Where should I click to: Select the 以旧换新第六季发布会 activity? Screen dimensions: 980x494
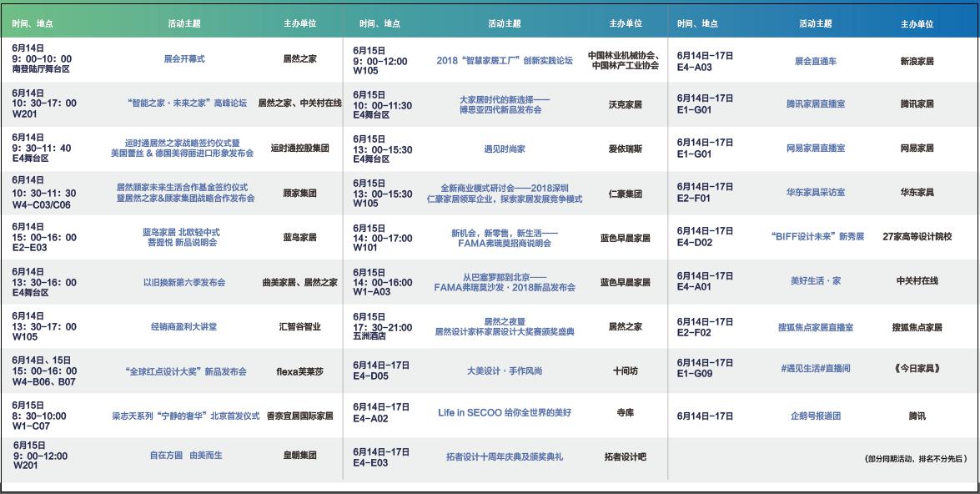pos(184,282)
